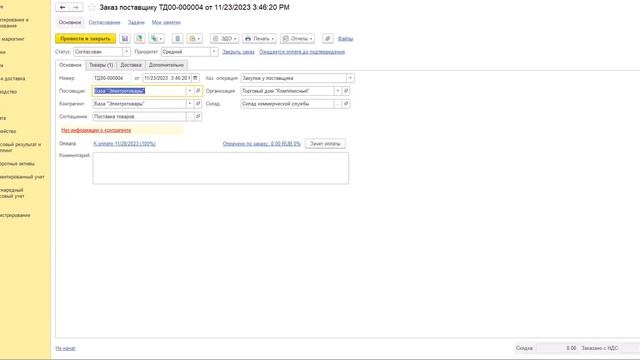This screenshot has width=640, height=360.
Task: Click the Скидка amount field 0.00
Action: click(x=557, y=348)
